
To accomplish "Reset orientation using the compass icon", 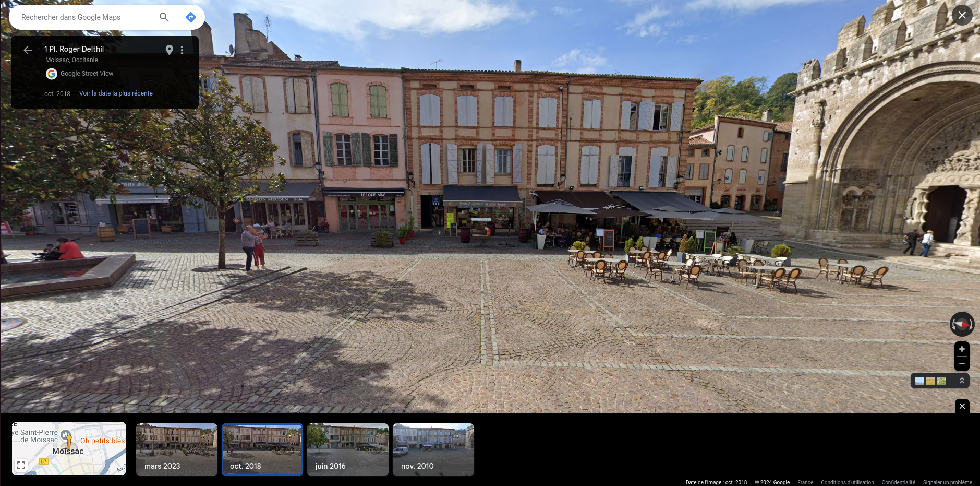I will tap(962, 324).
